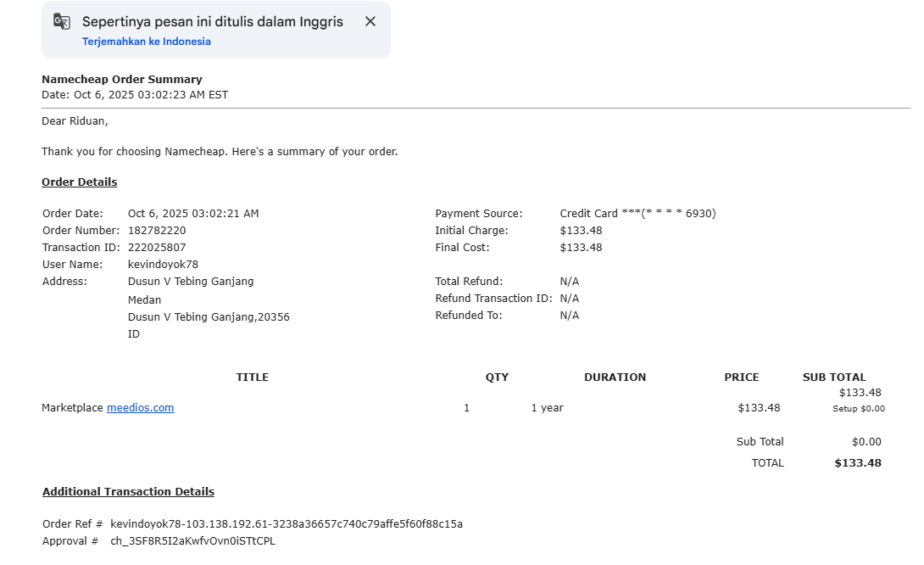Screen dimensions: 924x565
Task: Open the meedios.com marketplace link
Action: click(x=140, y=408)
